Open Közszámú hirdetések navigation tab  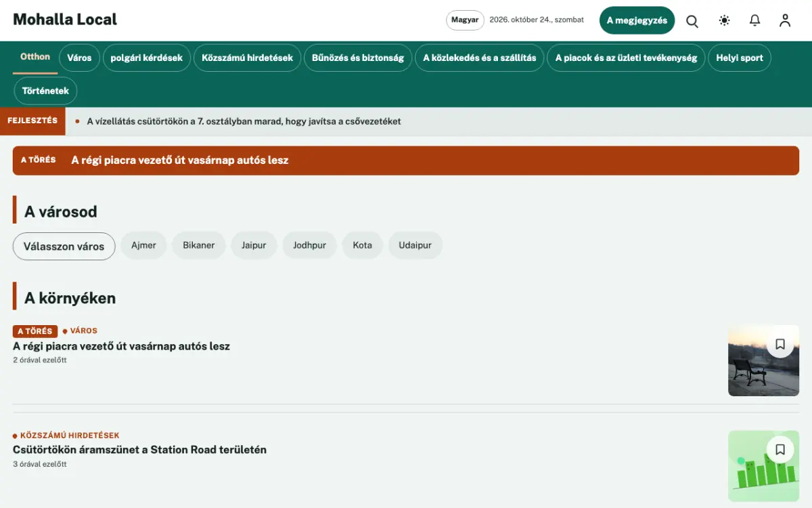248,58
